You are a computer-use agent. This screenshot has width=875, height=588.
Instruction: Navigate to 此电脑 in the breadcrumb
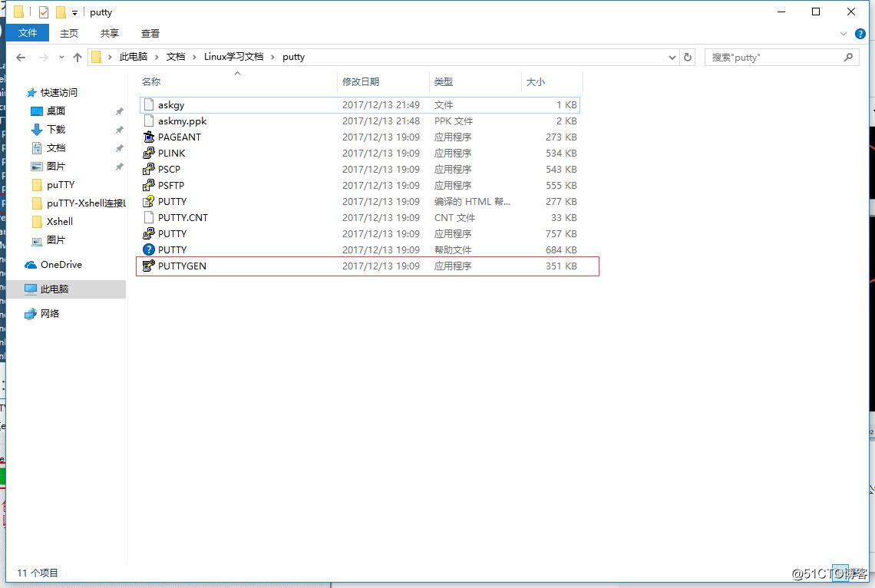pos(134,57)
